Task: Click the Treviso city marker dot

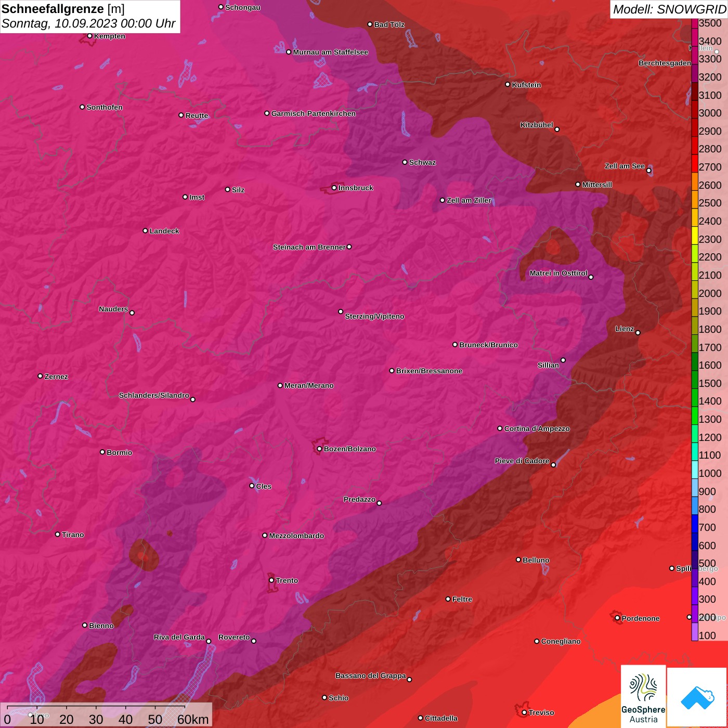Action: click(x=524, y=712)
